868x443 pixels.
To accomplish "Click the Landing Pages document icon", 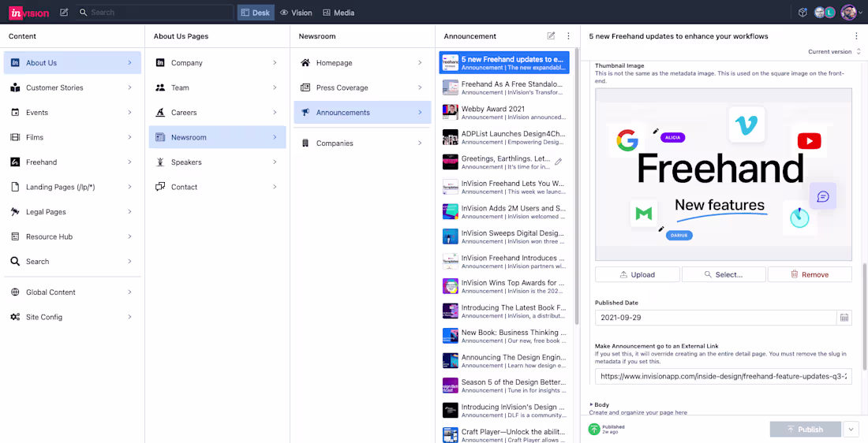I will 16,187.
